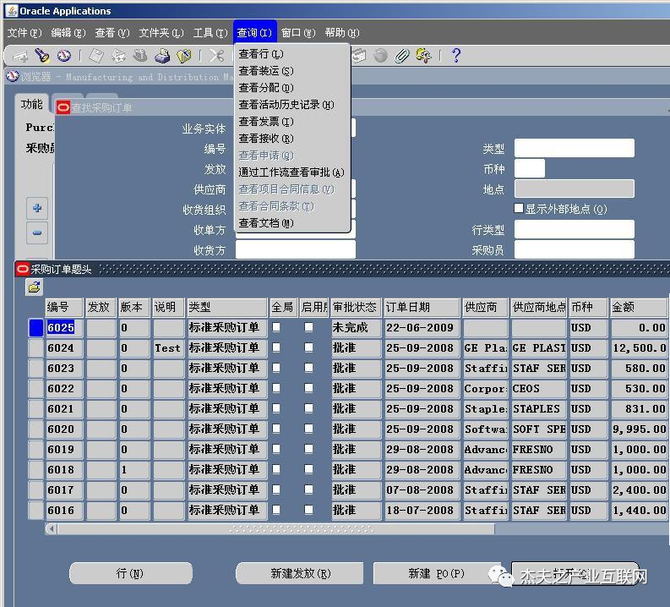The width and height of the screenshot is (670, 607).
Task: Choose 查看活动历史记录(H) menu entry
Action: tap(292, 105)
